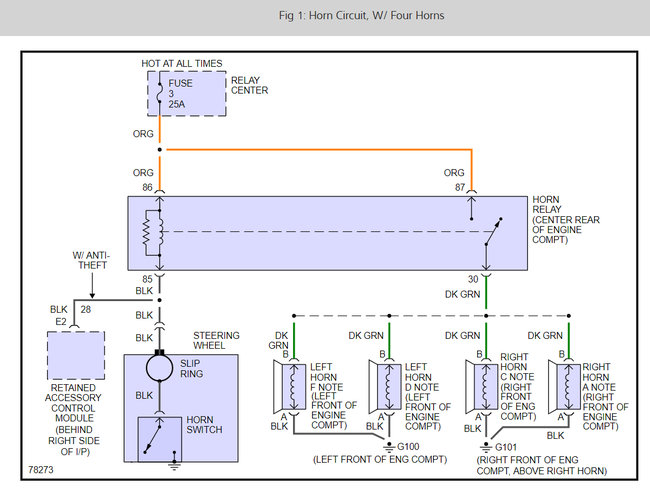Click the left horn F note speaker symbol
This screenshot has height=490, width=650.
(290, 386)
